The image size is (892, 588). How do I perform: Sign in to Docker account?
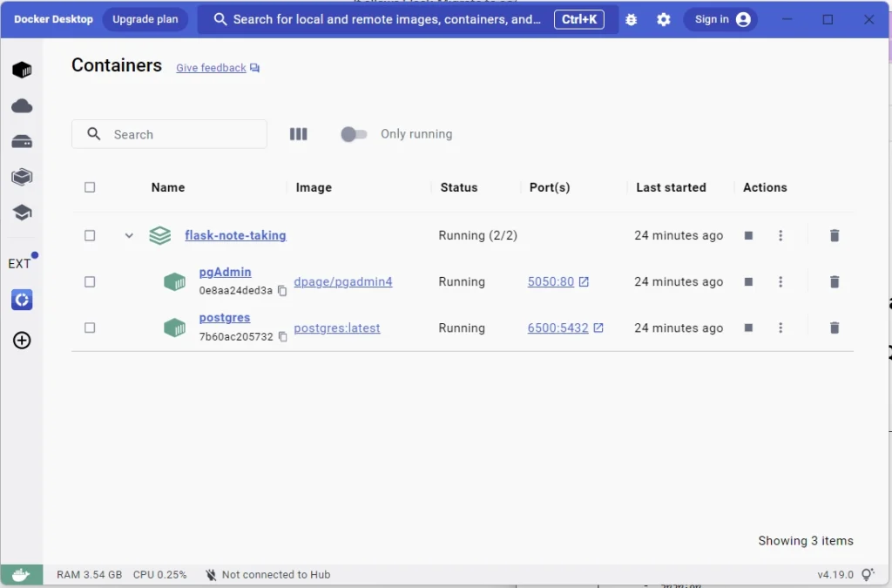tap(720, 19)
